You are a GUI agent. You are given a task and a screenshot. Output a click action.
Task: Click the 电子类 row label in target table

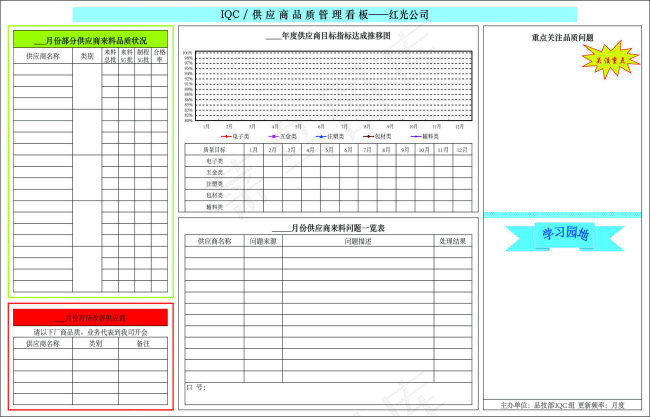tap(214, 161)
